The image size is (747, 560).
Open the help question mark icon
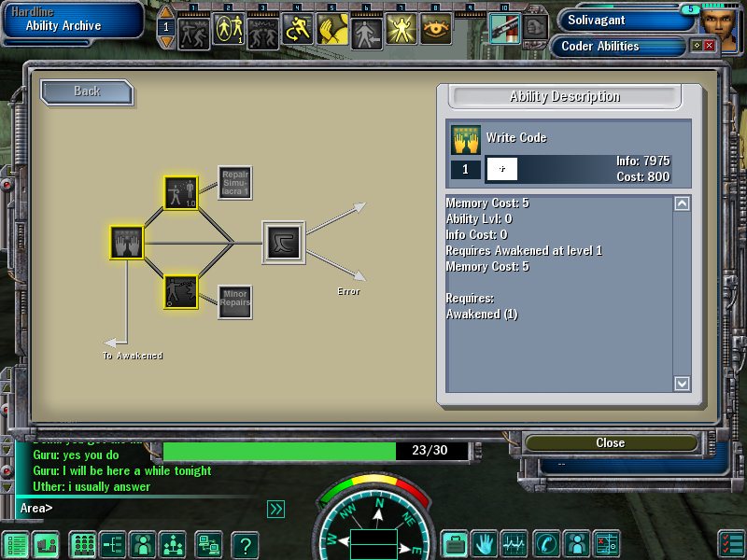pyautogui.click(x=245, y=545)
